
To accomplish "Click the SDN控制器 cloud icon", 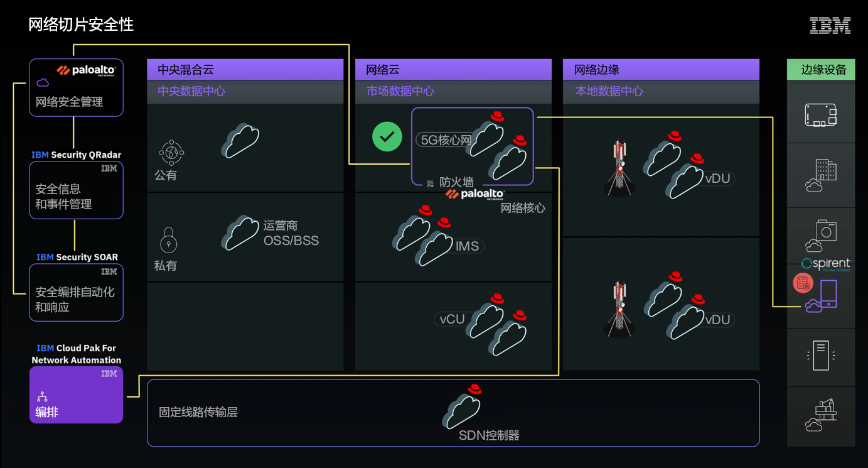I will click(461, 407).
